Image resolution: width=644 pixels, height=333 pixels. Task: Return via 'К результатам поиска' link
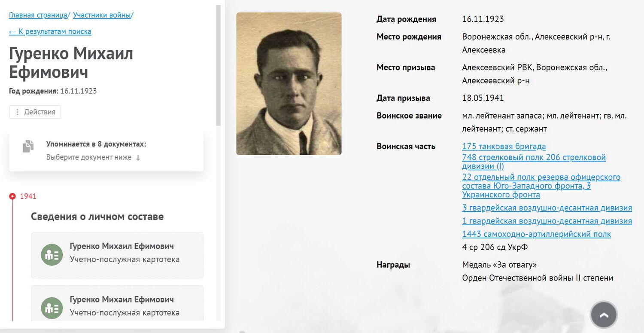[50, 31]
